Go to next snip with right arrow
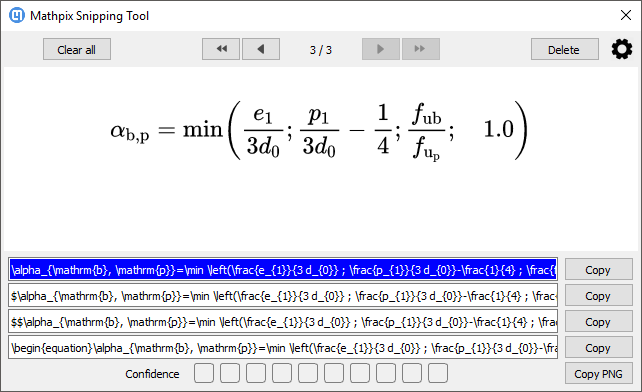The width and height of the screenshot is (642, 392). click(381, 49)
